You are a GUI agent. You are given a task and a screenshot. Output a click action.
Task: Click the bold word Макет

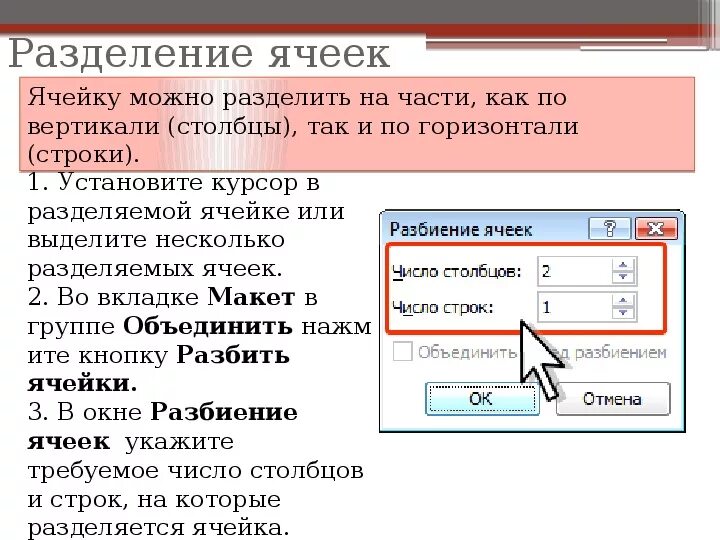tap(251, 297)
